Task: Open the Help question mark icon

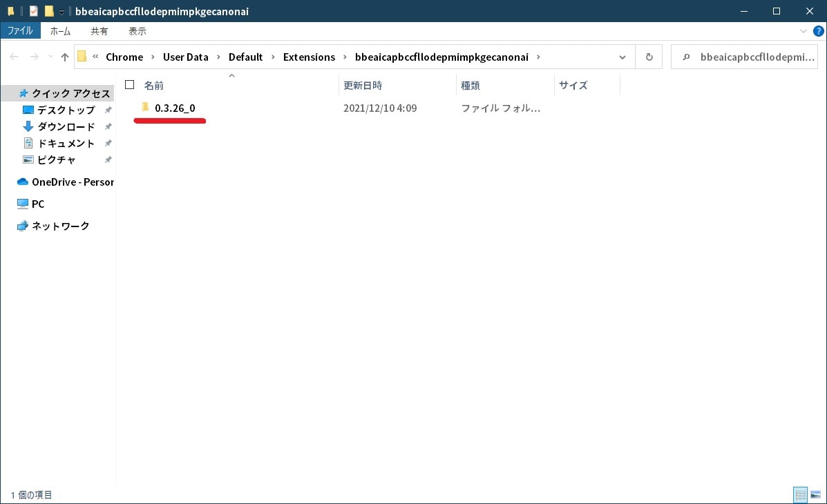Action: [818, 31]
